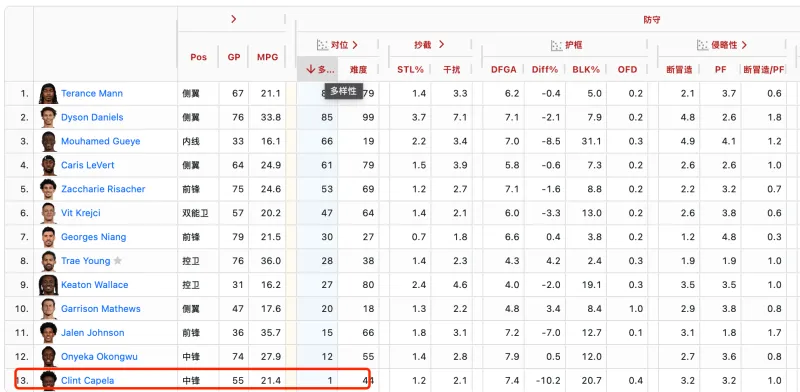Click the chart icon beside 对位

click(x=322, y=45)
